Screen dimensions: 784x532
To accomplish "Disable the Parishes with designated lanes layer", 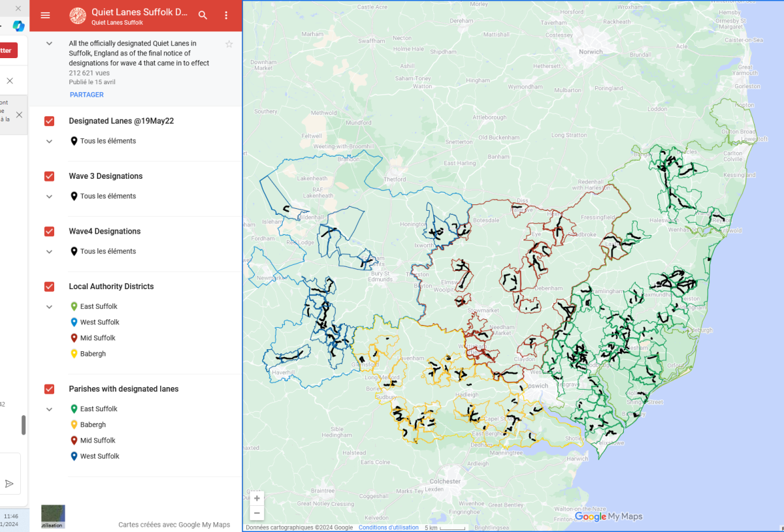I will (49, 389).
